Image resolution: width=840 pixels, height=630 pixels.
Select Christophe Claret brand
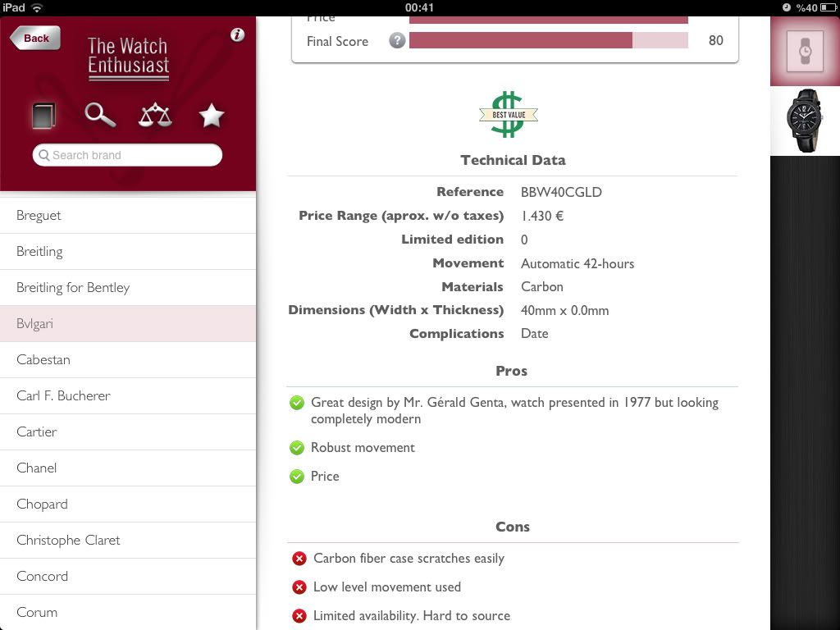(128, 540)
